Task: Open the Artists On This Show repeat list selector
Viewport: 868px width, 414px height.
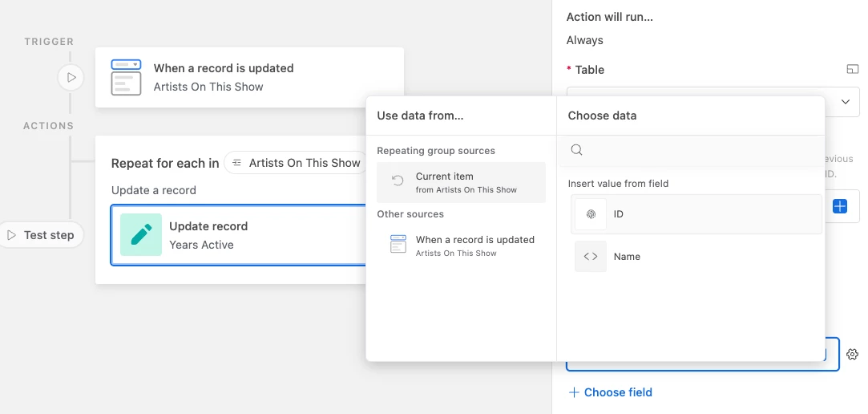Action: coord(295,163)
